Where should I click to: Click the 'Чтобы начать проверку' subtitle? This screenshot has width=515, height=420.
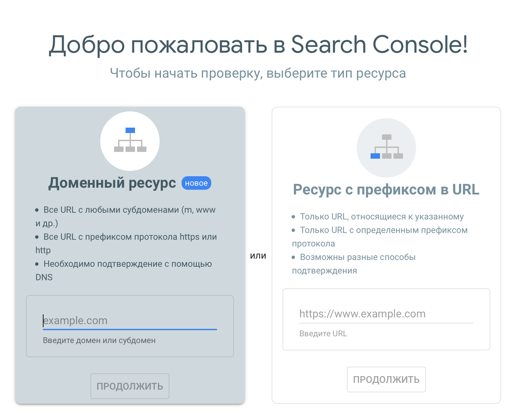coord(258,73)
